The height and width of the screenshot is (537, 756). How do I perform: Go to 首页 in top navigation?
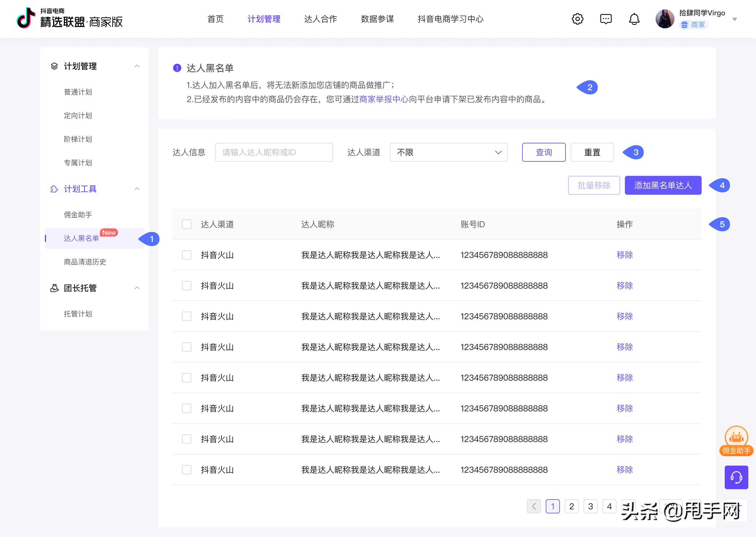click(x=215, y=19)
